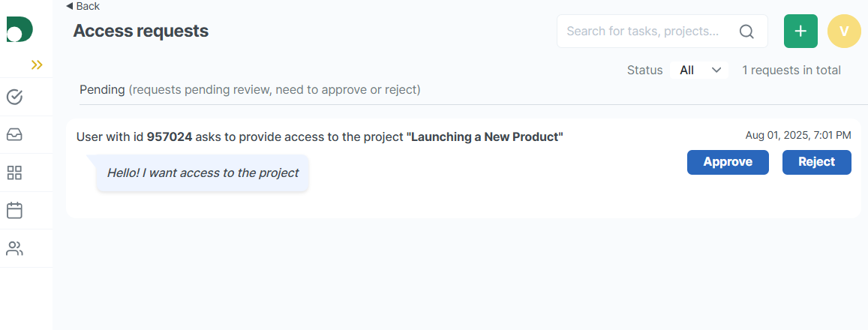Go back using the Back link
Screen dimensions: 868x330
coord(83,6)
